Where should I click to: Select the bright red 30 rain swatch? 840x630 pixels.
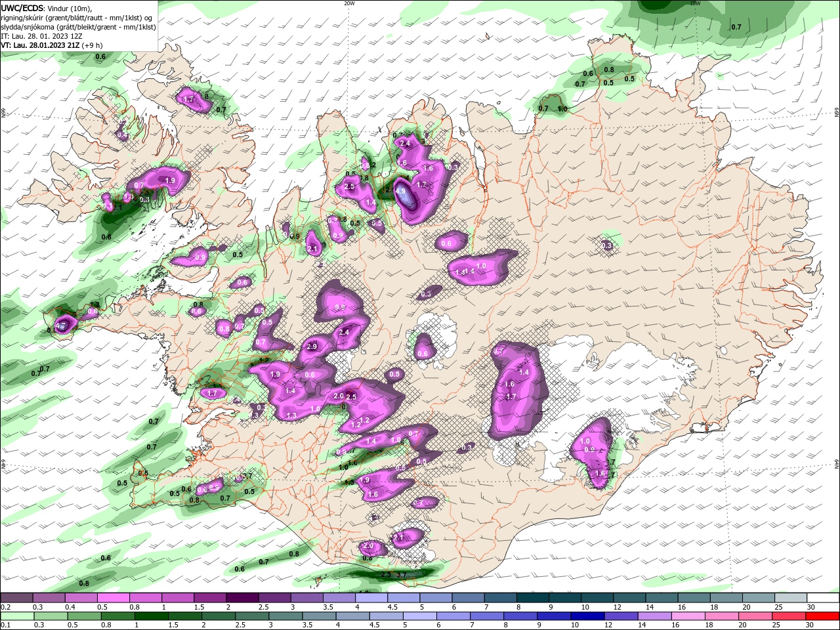[x=823, y=616]
